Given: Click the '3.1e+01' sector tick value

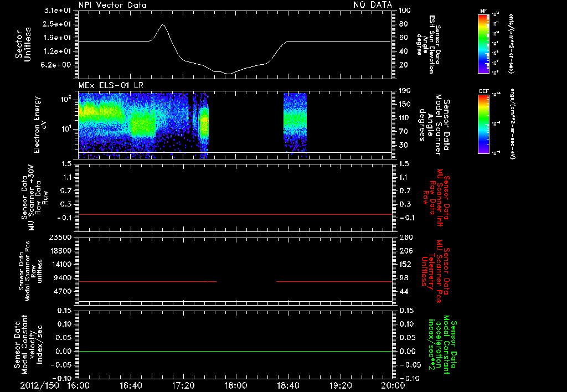Looking at the screenshot, I should (x=58, y=11).
